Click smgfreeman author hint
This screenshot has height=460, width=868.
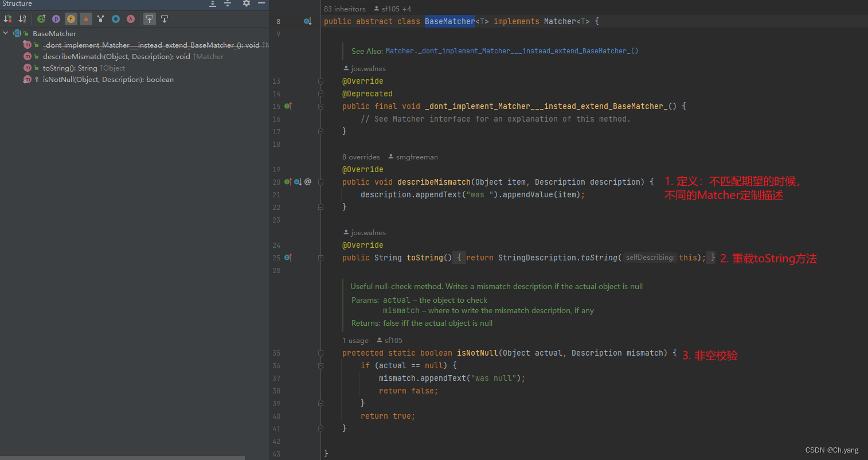tap(413, 157)
